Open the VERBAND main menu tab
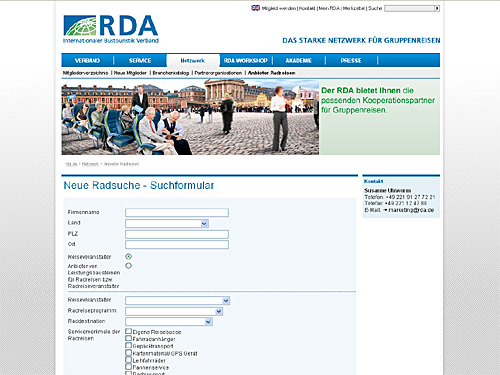The height and width of the screenshot is (375, 500). point(87,60)
